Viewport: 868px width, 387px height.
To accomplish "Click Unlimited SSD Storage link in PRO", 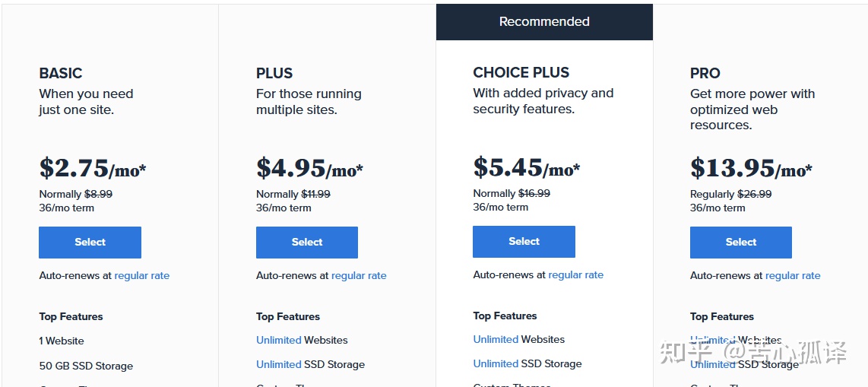I will tap(712, 365).
